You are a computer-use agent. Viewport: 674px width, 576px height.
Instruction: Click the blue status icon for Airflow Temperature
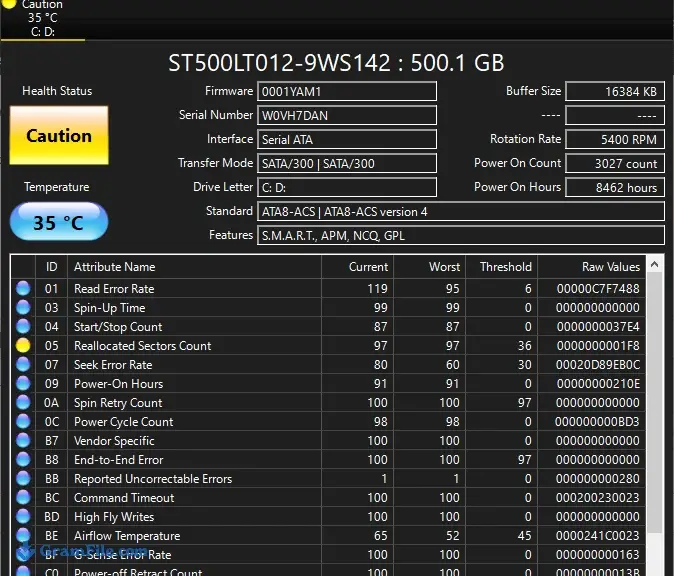click(23, 535)
